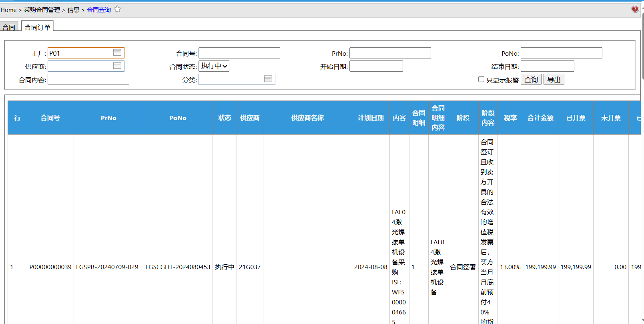
Task: Click the 0.00 uninvoiced amount cell
Action: pos(620,267)
